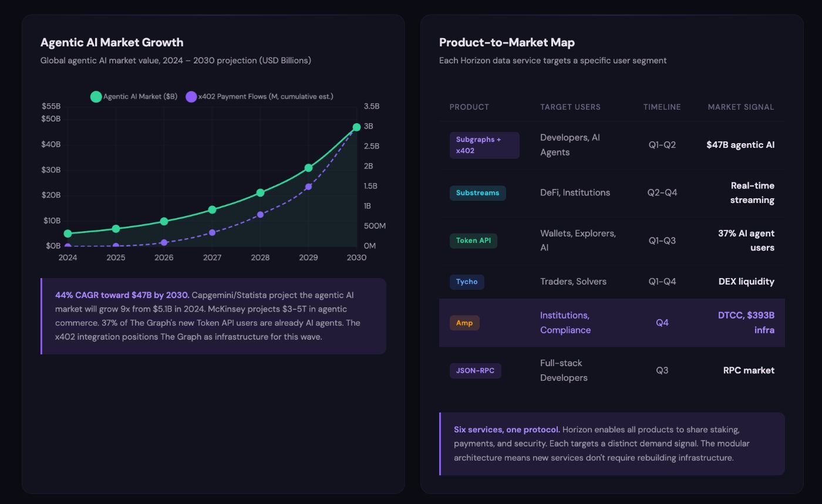Click the PRODUCT column header
Screen dimensions: 822x504
(469, 107)
